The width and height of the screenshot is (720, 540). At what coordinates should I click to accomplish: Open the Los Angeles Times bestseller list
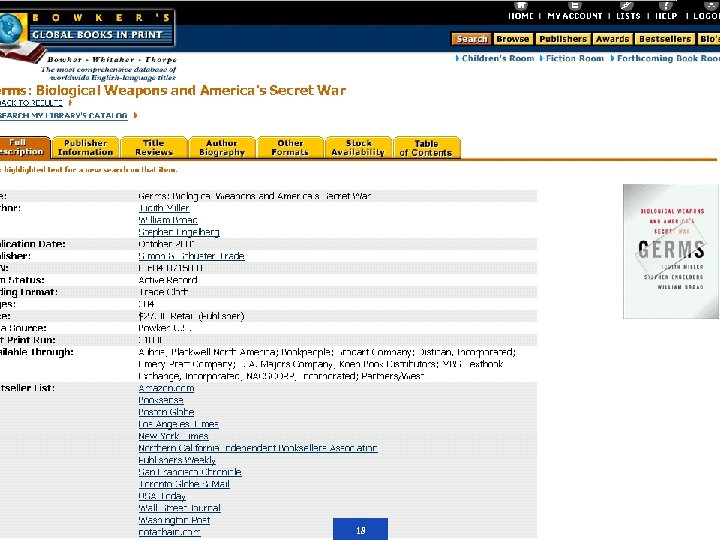(179, 424)
